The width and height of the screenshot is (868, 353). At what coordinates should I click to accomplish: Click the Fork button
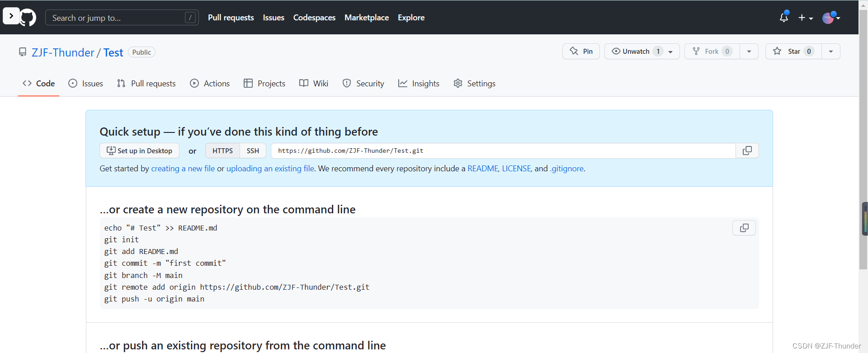(712, 51)
